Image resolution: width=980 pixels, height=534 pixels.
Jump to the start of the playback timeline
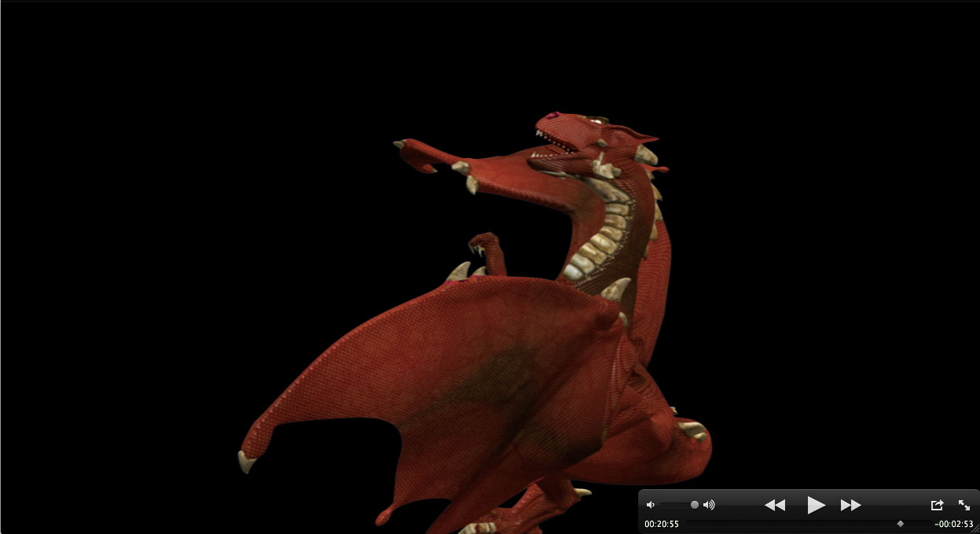[x=688, y=524]
